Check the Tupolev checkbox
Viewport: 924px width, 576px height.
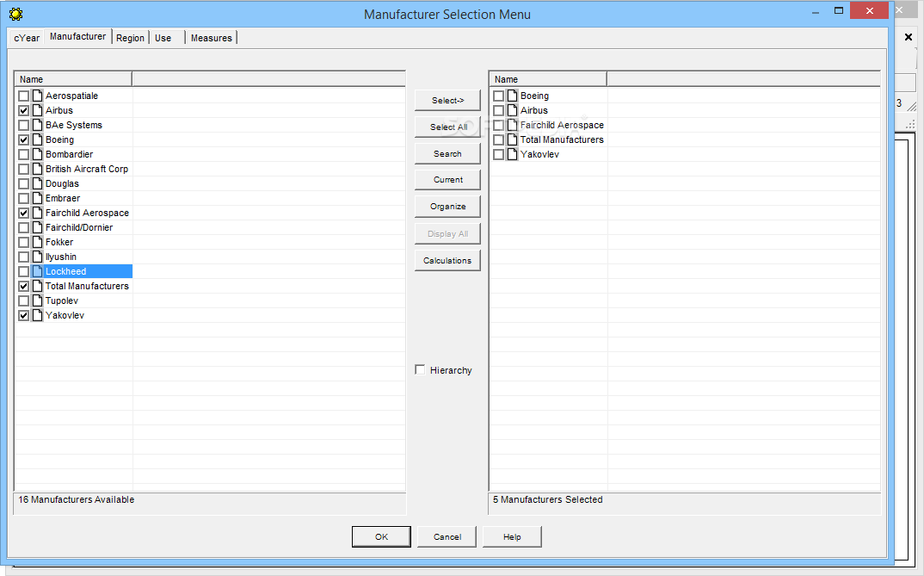tap(23, 300)
